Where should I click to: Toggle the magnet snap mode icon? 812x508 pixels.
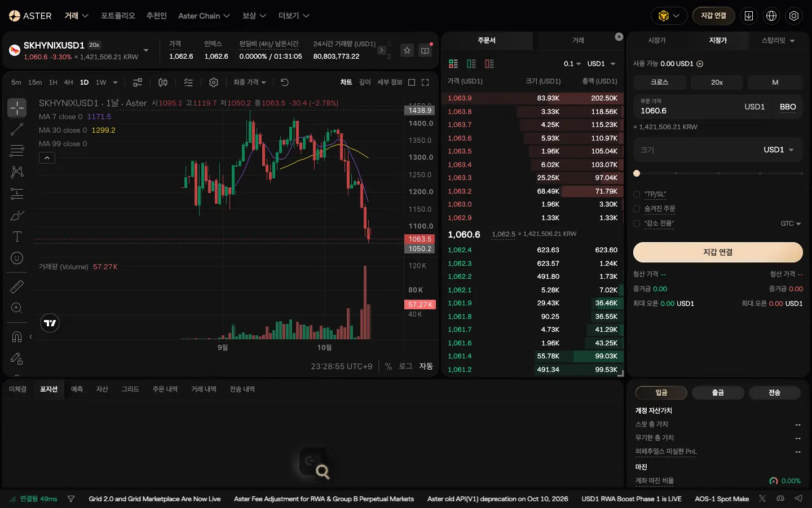[17, 337]
